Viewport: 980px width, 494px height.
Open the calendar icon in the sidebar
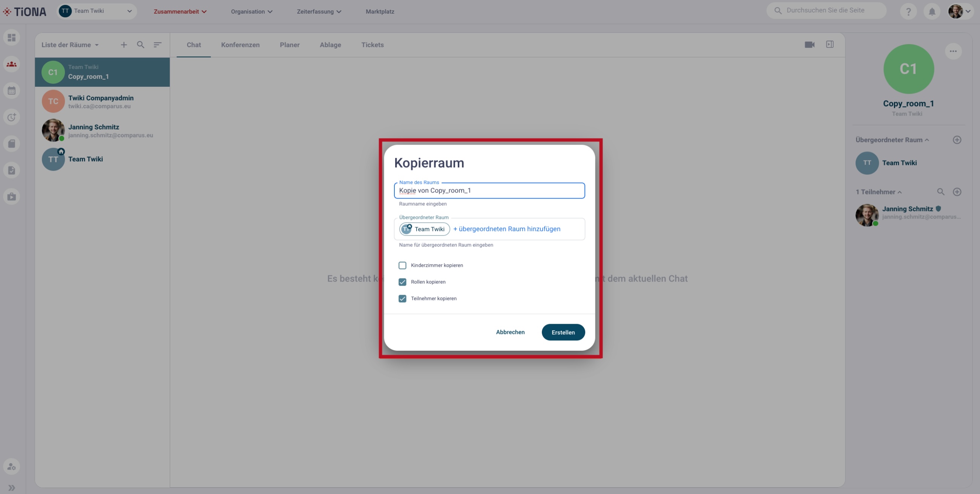point(12,91)
